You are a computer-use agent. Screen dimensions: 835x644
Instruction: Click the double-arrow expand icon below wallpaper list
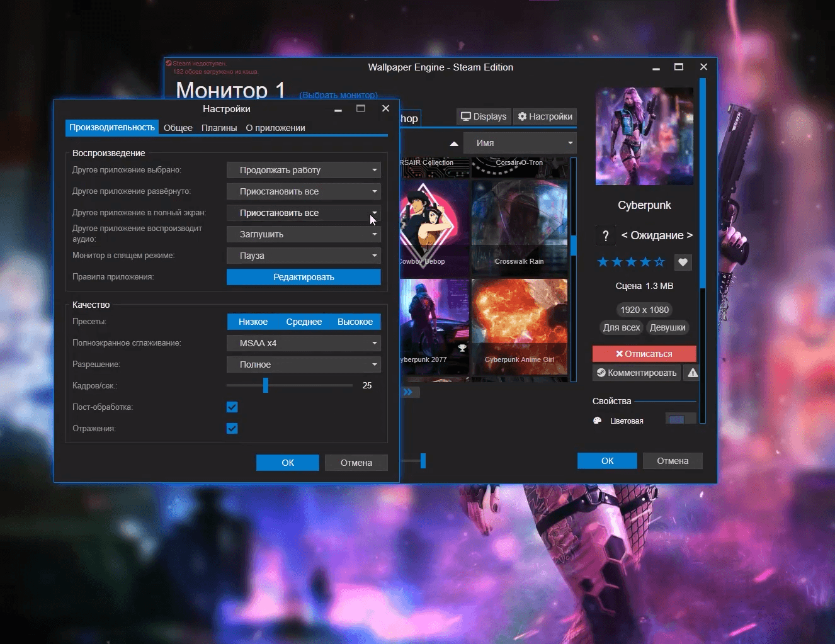click(409, 392)
